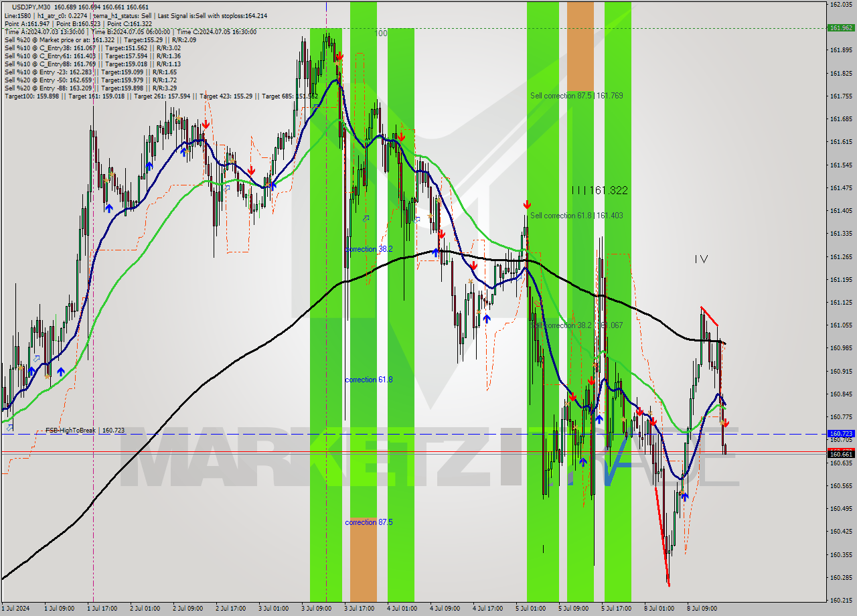Click the 161.895 price axis label

(840, 50)
